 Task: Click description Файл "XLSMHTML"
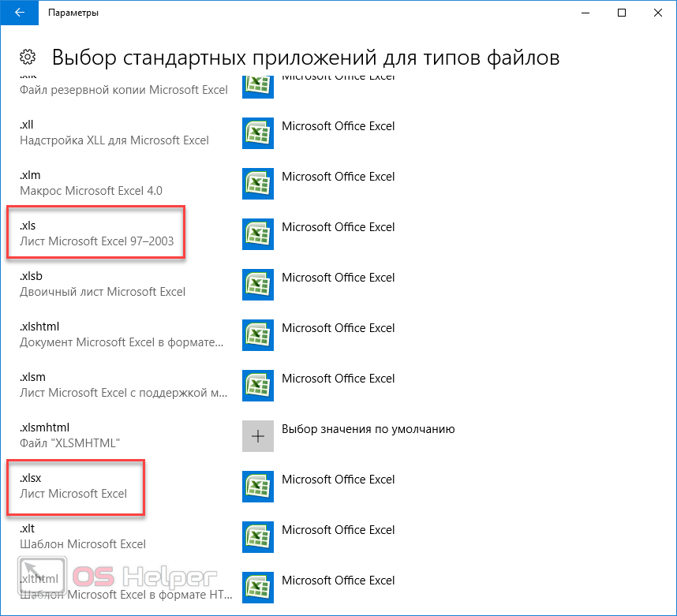[69, 443]
